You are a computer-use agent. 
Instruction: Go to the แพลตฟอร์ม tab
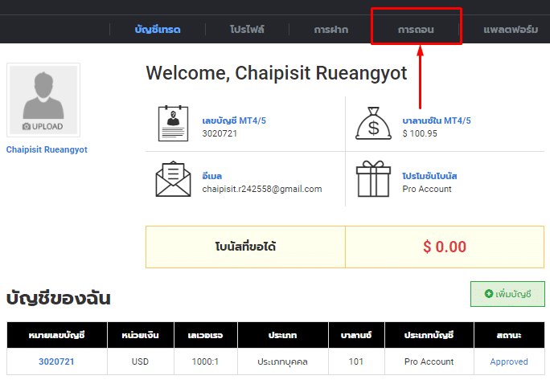click(510, 30)
